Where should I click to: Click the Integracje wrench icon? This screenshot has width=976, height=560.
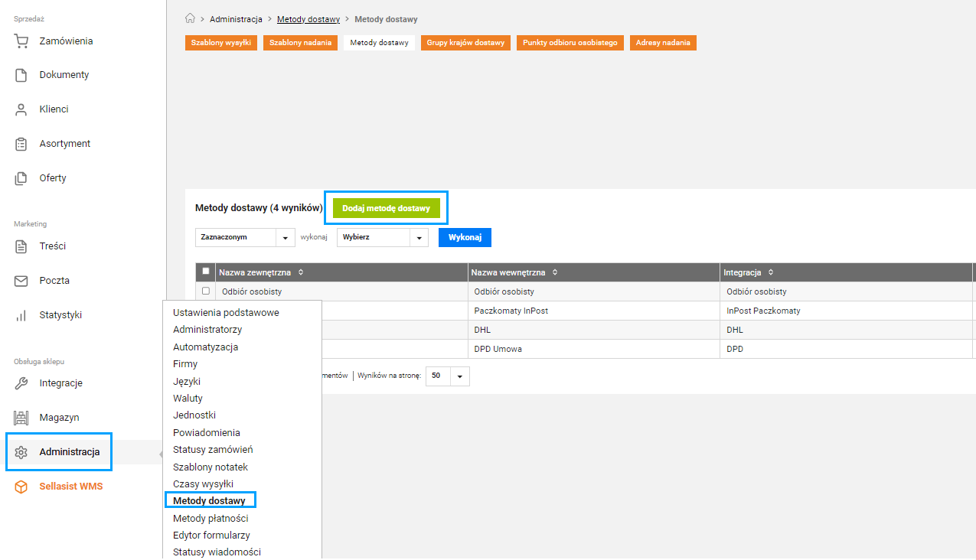point(21,383)
